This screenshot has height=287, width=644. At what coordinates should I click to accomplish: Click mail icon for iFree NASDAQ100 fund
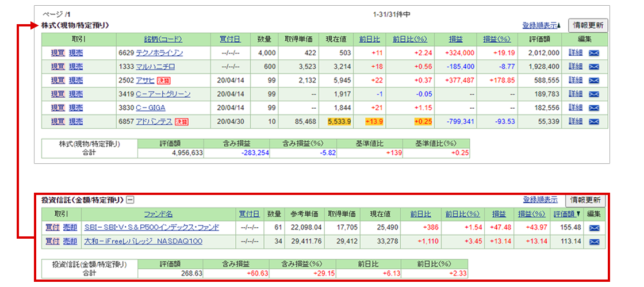[x=595, y=242]
